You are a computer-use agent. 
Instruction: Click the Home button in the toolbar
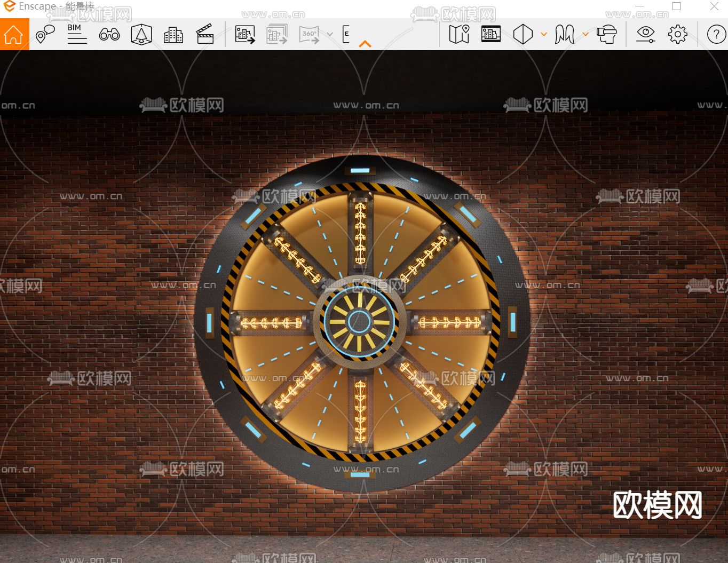tap(14, 35)
